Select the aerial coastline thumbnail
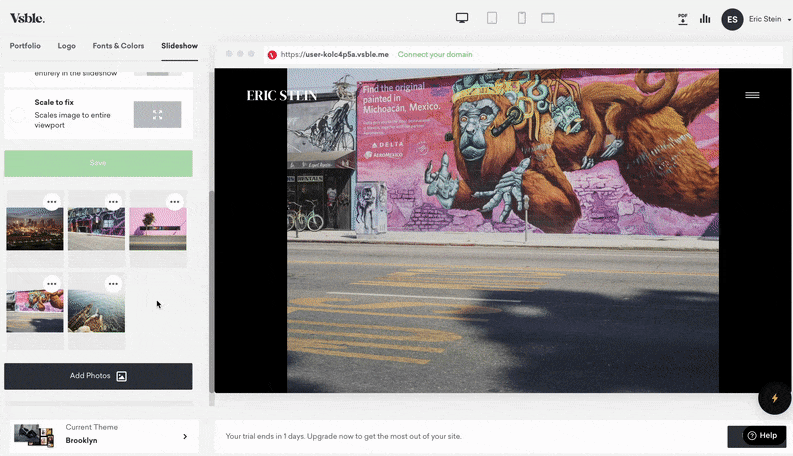 [x=96, y=311]
